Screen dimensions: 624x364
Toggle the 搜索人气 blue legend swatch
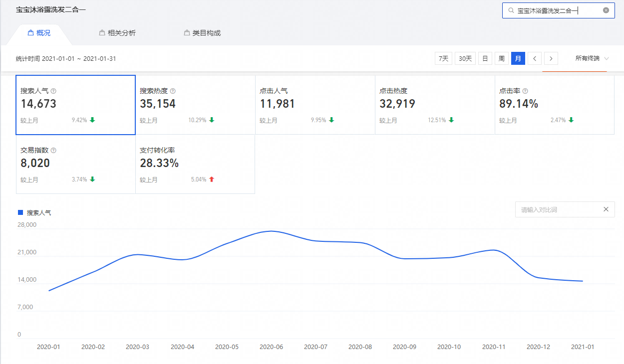pos(20,212)
